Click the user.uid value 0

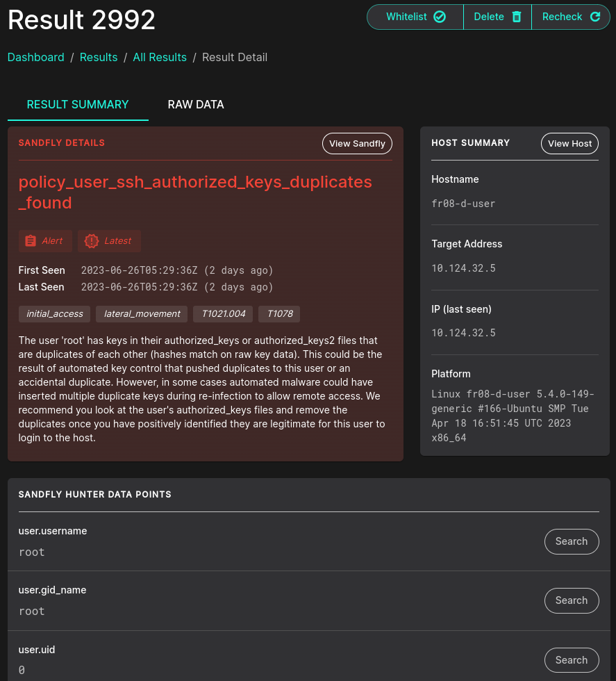point(22,670)
